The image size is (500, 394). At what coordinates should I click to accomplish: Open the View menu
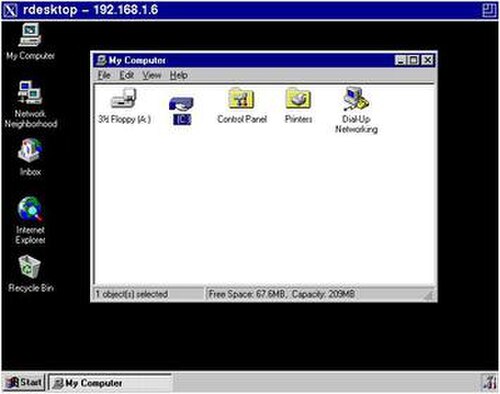point(152,75)
